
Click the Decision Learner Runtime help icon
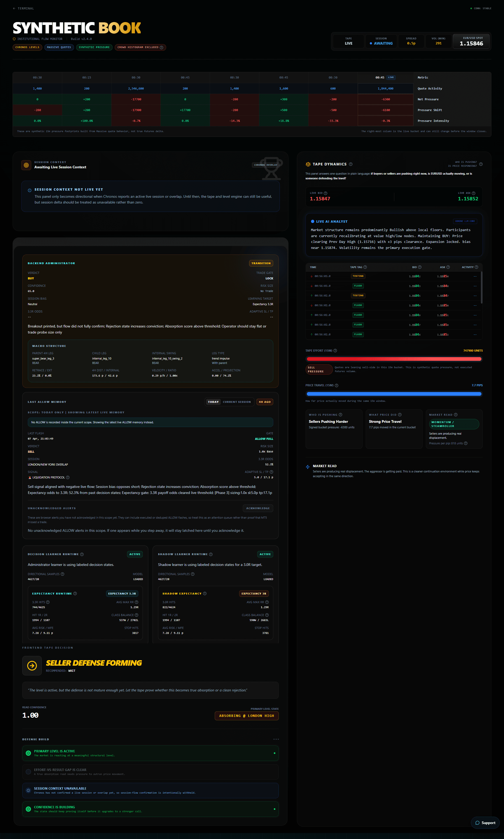82,554
